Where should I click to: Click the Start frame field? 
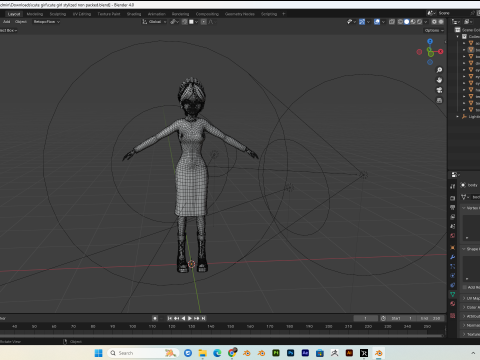tap(402, 318)
